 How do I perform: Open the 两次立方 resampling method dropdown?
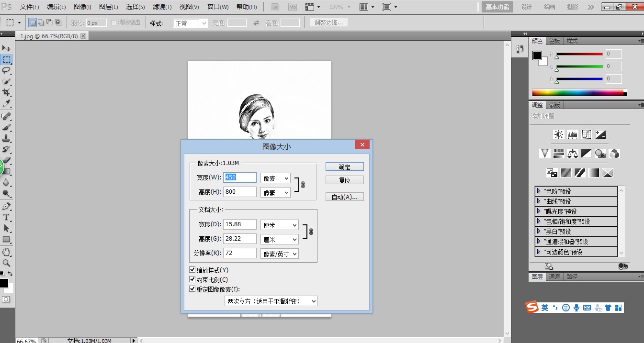[271, 301]
